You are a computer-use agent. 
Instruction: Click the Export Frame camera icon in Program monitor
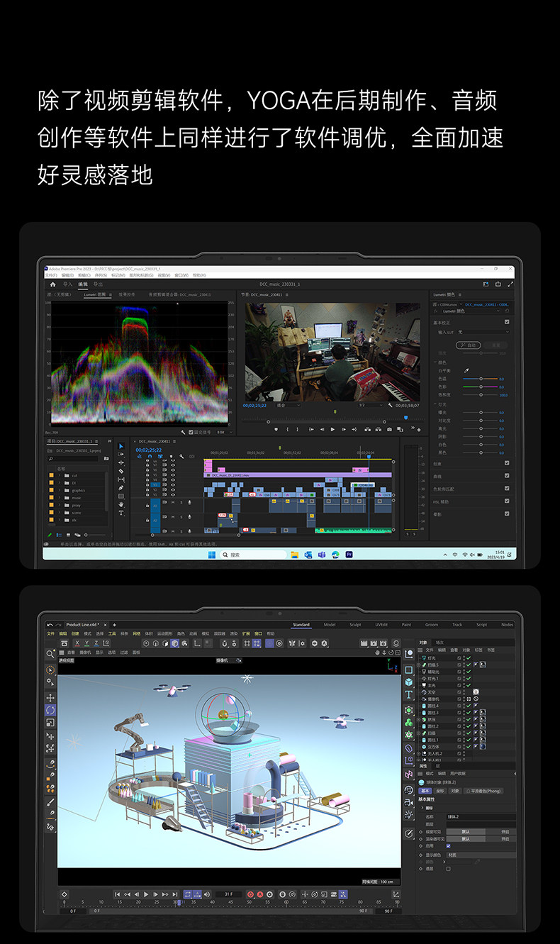tap(389, 429)
